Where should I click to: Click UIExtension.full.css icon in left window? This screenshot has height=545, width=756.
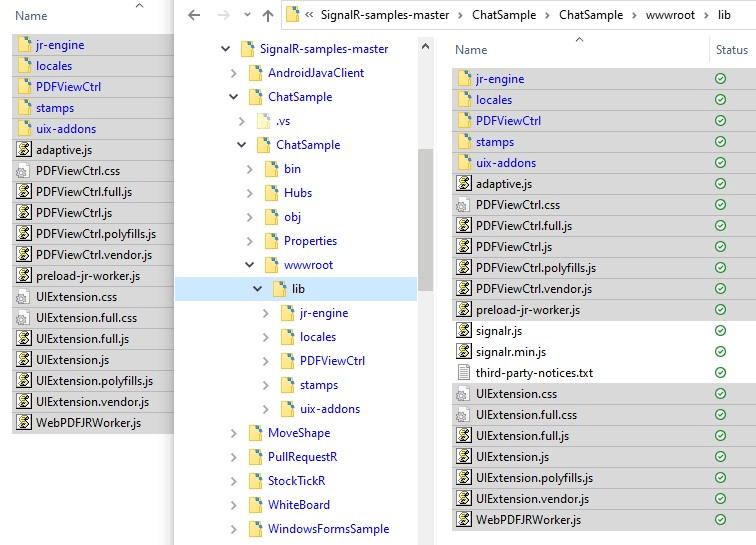pyautogui.click(x=22, y=318)
